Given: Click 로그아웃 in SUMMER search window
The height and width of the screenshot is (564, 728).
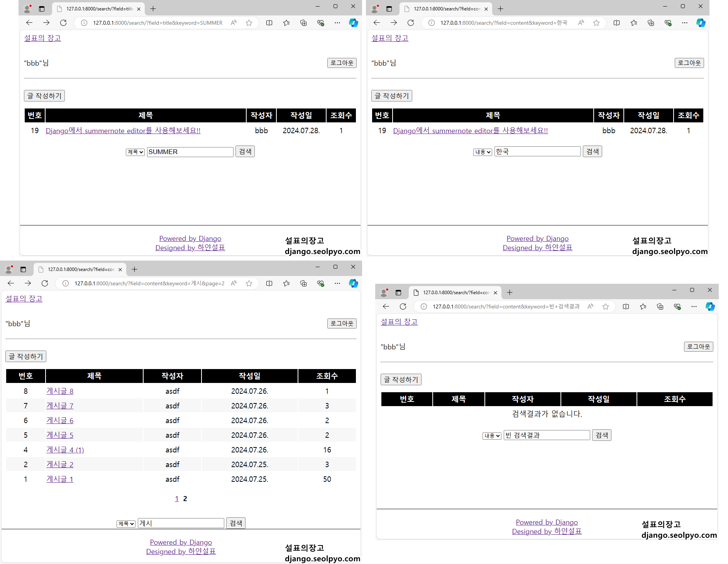Looking at the screenshot, I should point(342,63).
